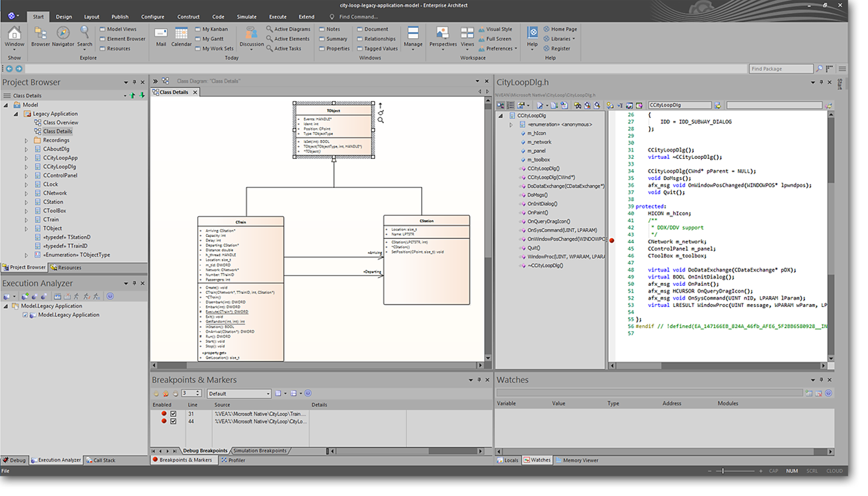Open the Navigator compass icon

coord(63,33)
